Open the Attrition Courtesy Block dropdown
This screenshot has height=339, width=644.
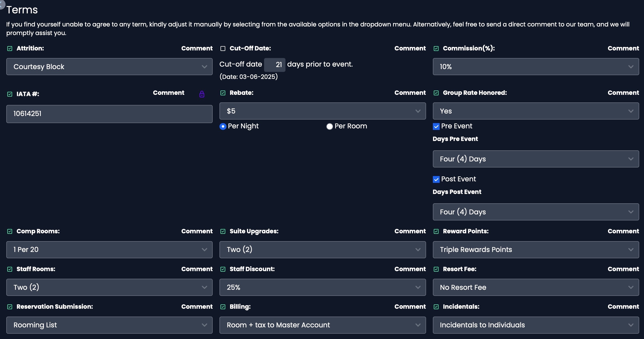click(x=109, y=67)
